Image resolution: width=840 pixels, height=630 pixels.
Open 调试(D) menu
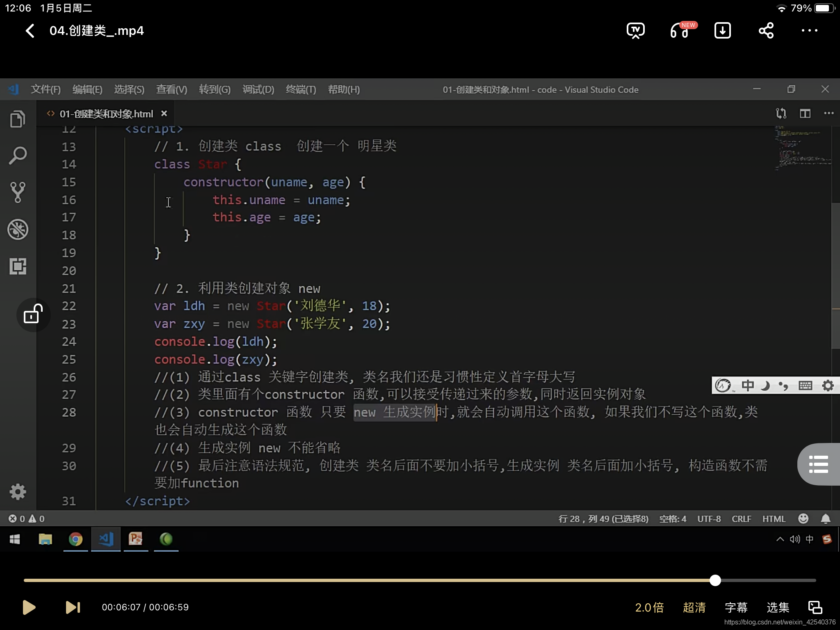click(x=258, y=89)
